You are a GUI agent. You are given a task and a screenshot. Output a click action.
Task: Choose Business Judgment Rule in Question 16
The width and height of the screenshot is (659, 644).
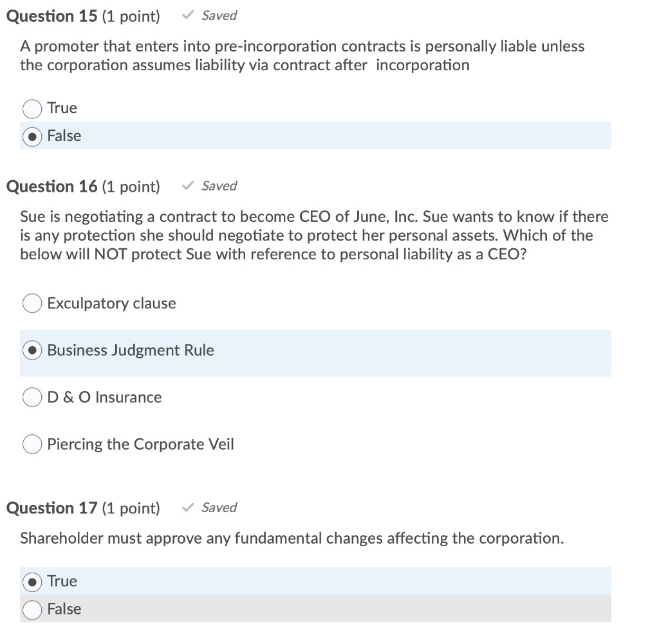32,349
